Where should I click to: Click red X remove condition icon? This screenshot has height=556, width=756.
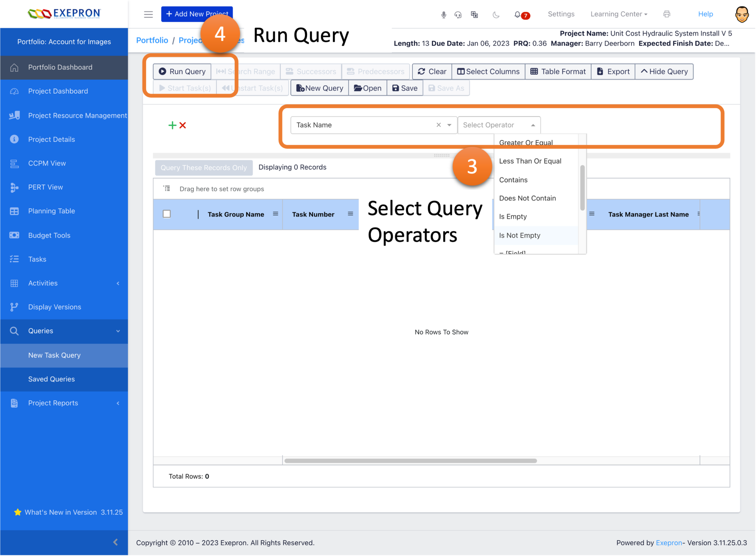coord(183,125)
